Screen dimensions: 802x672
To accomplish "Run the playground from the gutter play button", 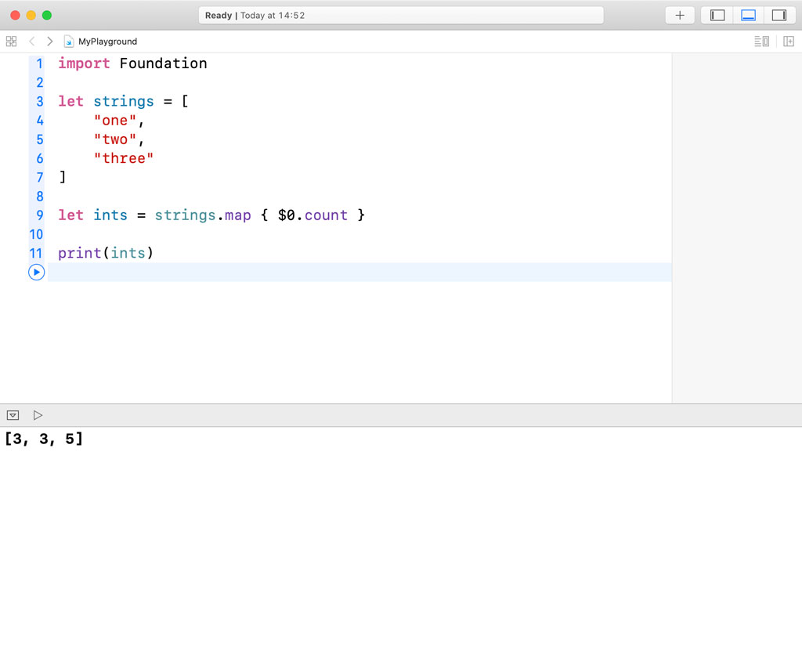I will click(36, 272).
